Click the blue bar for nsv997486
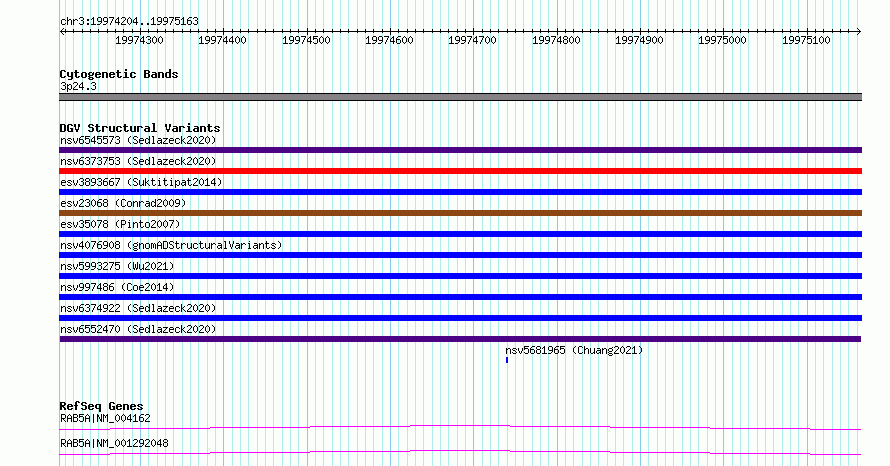 460,297
